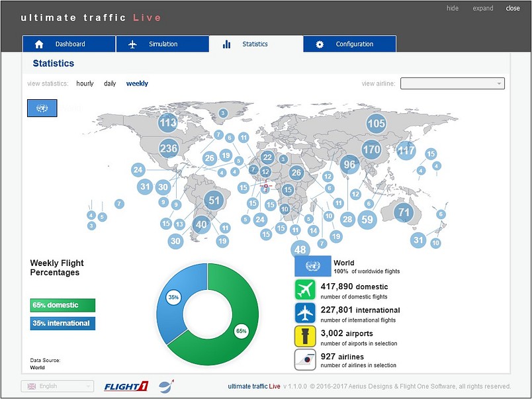Click the 51 map bubble
The width and height of the screenshot is (532, 399).
214,200
